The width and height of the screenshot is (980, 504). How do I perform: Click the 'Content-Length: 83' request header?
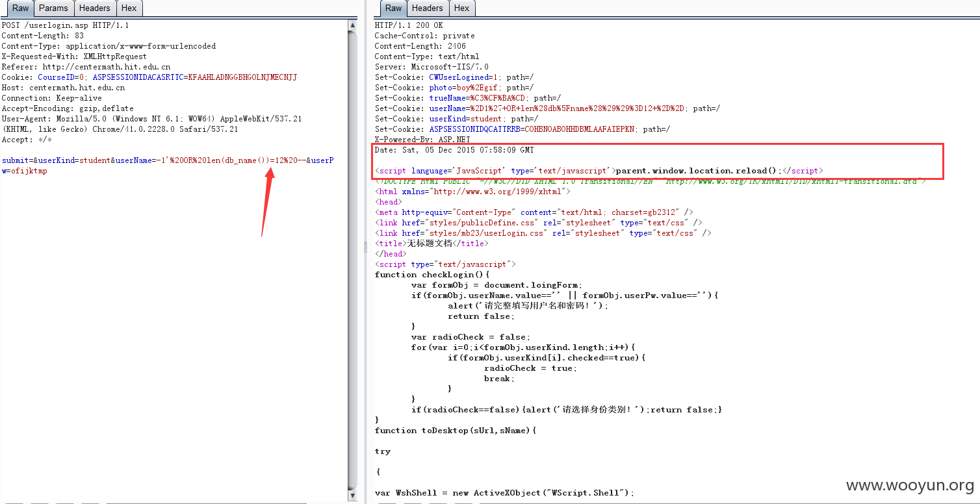(x=42, y=36)
